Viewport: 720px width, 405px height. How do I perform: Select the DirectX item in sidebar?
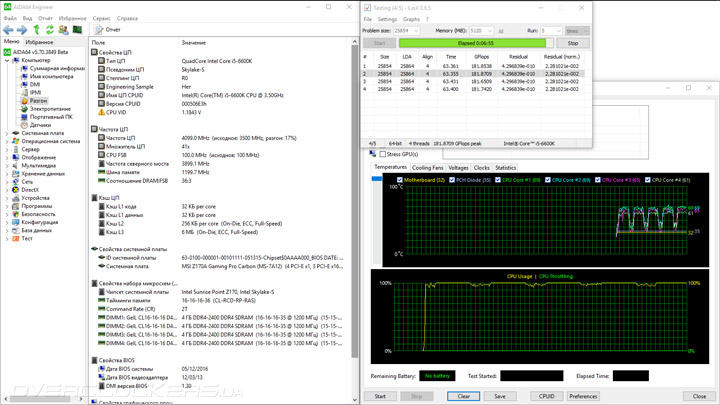(x=30, y=190)
